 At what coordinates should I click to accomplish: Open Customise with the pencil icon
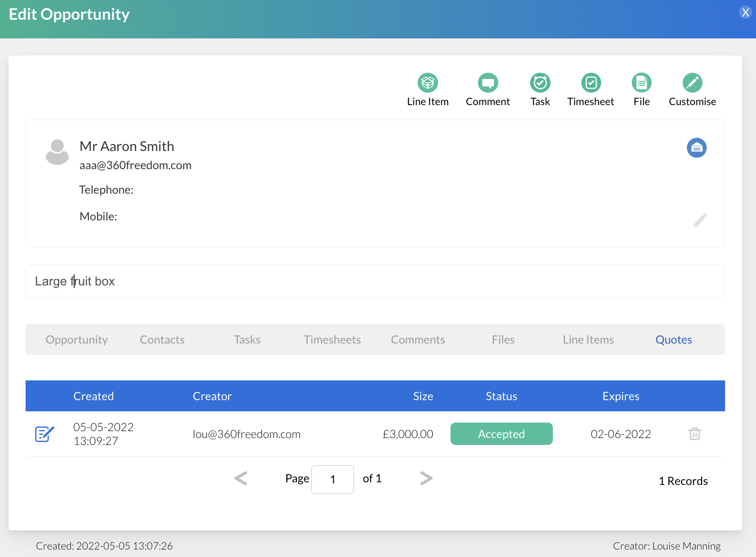coord(692,83)
